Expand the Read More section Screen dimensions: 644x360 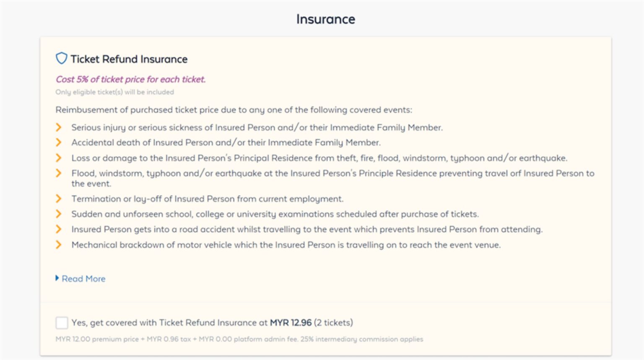(83, 279)
